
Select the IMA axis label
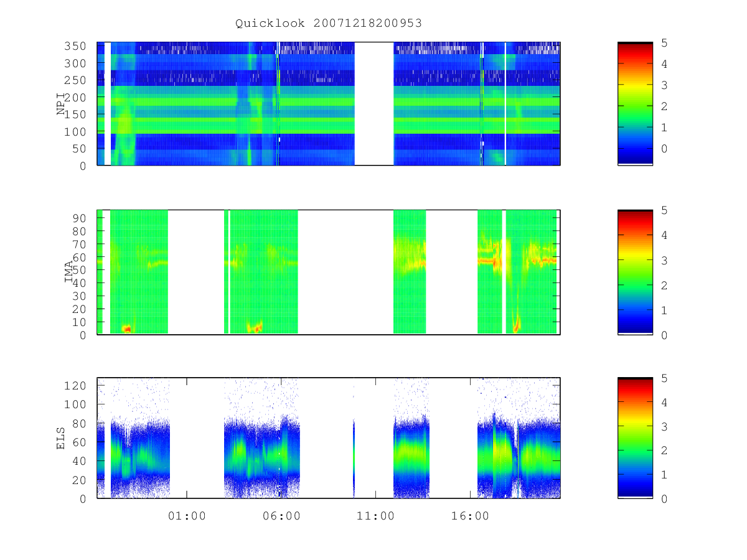pos(68,272)
